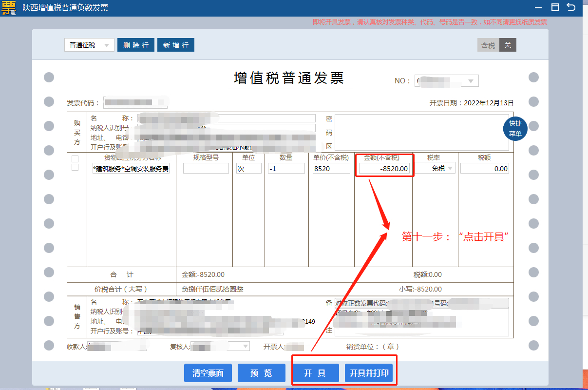The width and height of the screenshot is (588, 390).
Task: Click the 备注 field with 对应正数发票代码
Action: (421, 303)
